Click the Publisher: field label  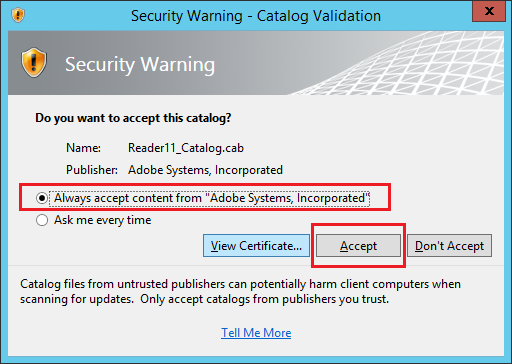pyautogui.click(x=92, y=170)
